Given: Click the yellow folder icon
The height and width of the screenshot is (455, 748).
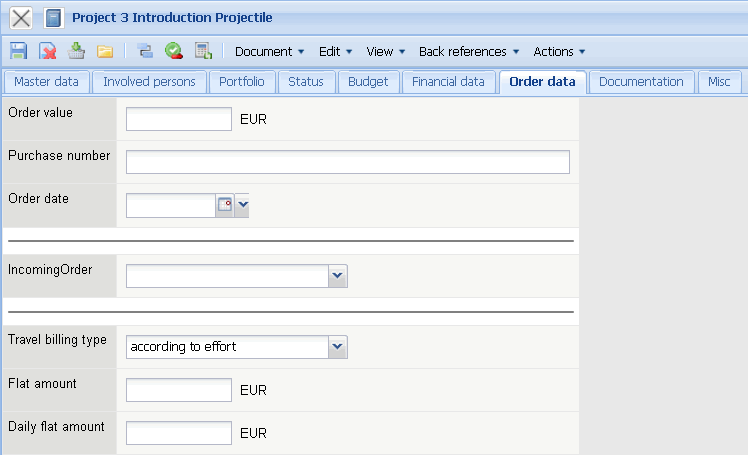Looking at the screenshot, I should [104, 51].
